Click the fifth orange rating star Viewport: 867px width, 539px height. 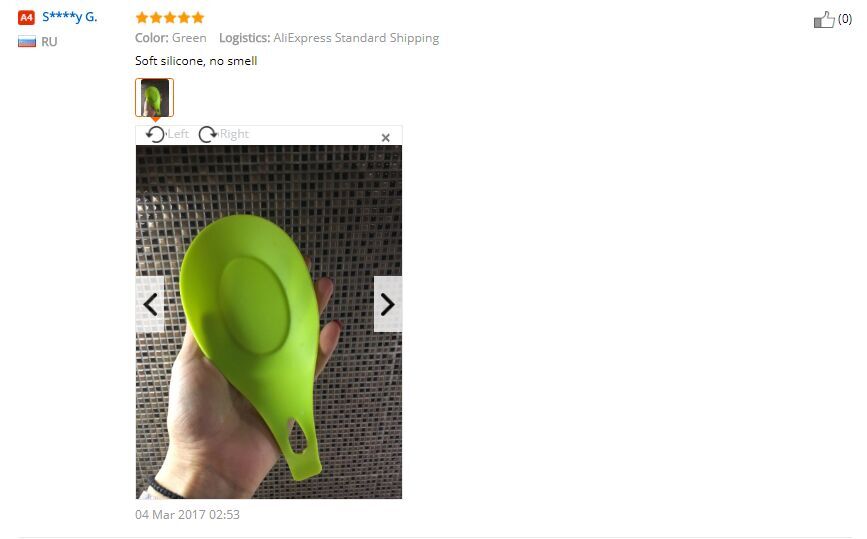tap(197, 18)
